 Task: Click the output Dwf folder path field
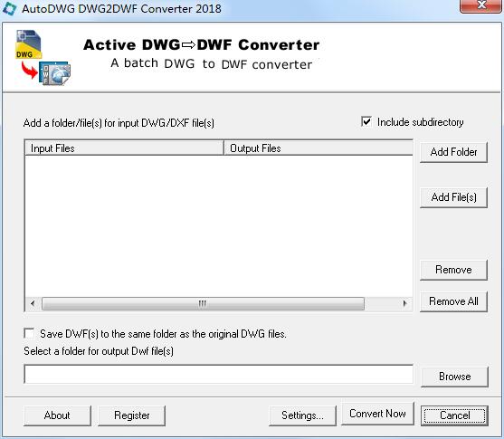[x=219, y=374]
